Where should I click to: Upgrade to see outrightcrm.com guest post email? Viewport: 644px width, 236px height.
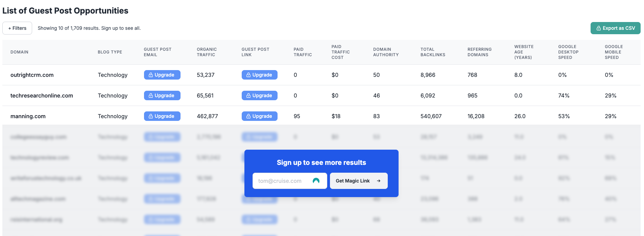point(162,75)
